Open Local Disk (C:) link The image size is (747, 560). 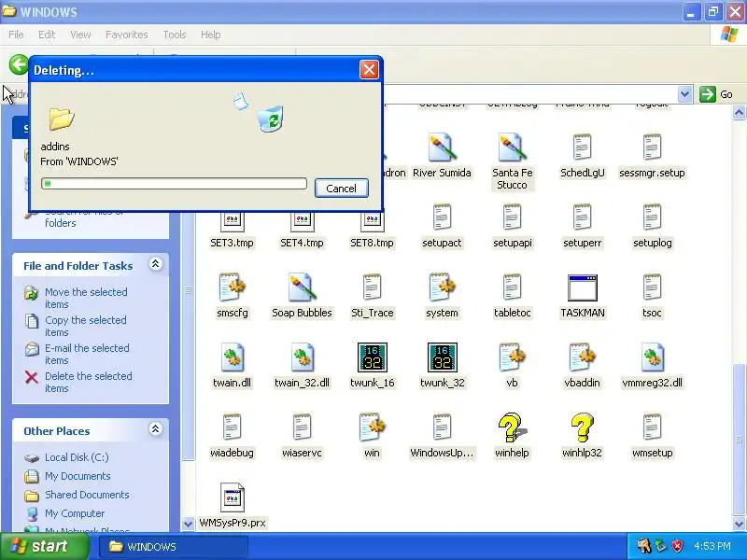pos(77,457)
